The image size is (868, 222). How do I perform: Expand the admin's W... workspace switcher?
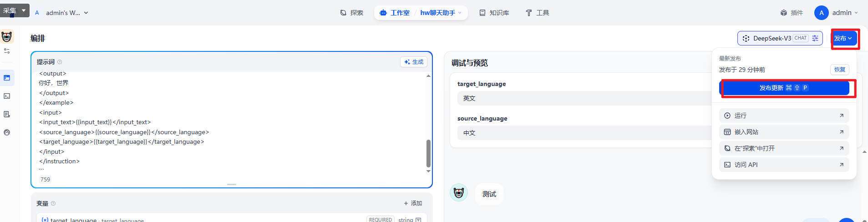point(62,13)
